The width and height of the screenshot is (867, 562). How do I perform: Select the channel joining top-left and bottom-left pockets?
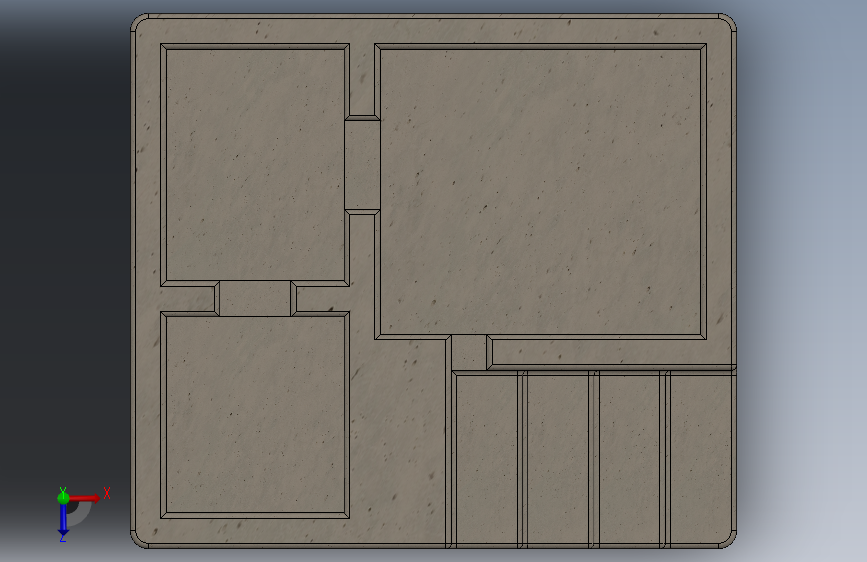[255, 299]
